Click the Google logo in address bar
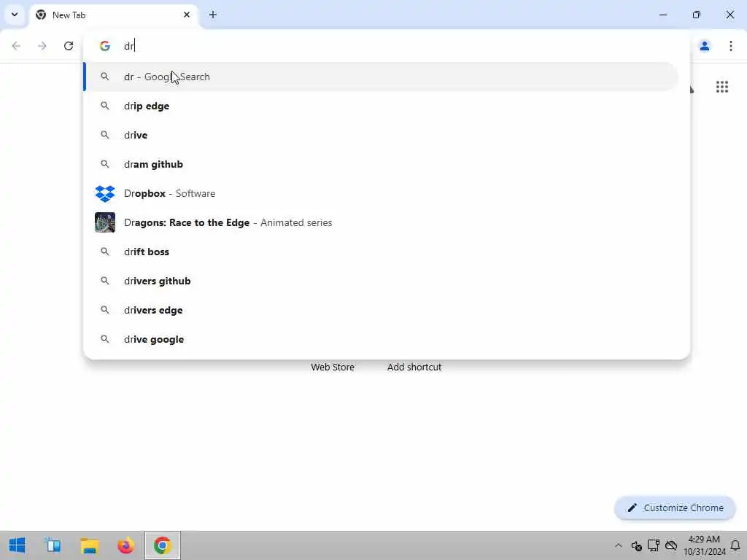Screen dimensions: 747x560 pos(105,46)
